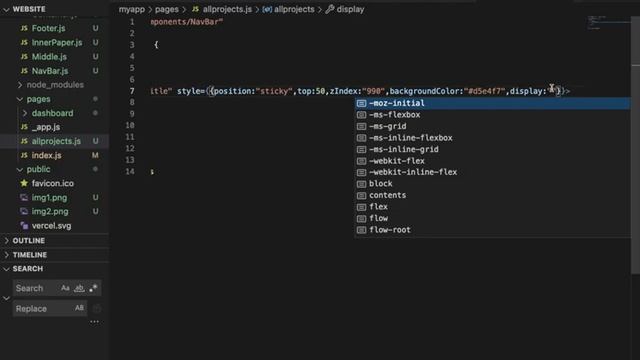Open vercel.svg file

[x=51, y=226]
